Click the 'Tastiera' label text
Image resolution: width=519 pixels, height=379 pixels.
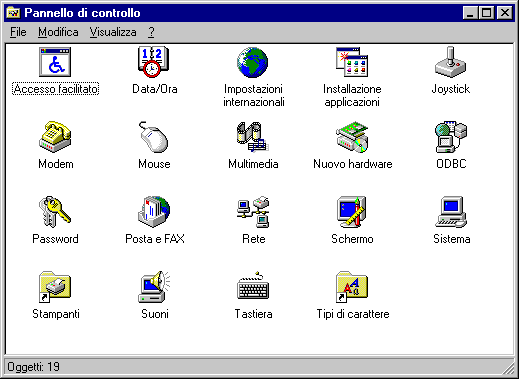click(253, 314)
